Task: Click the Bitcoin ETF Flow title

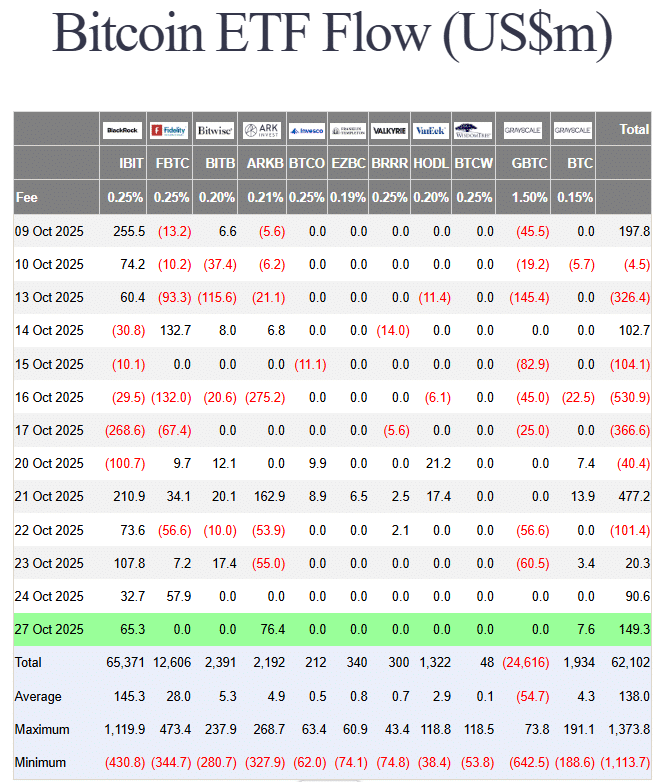Action: point(331,35)
